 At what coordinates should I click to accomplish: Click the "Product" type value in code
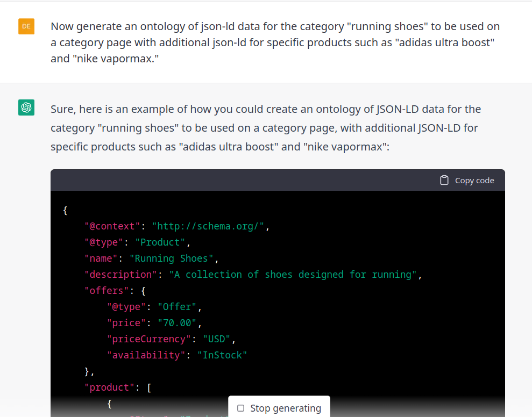[x=160, y=242]
